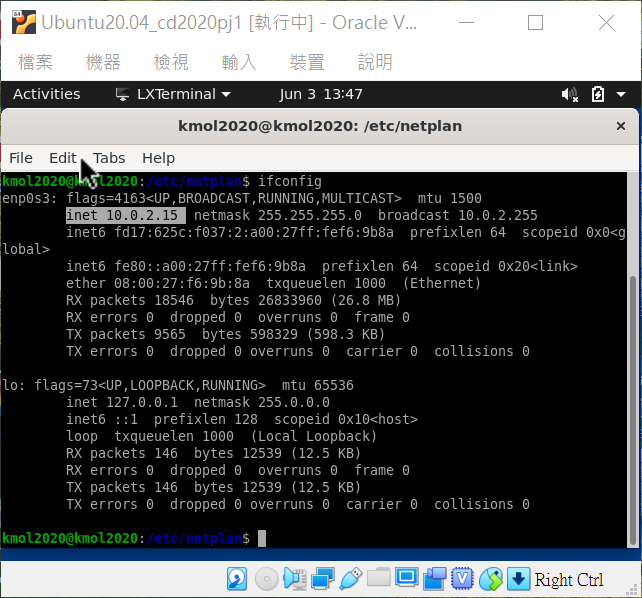Click the shared folders status icon

[x=379, y=578]
